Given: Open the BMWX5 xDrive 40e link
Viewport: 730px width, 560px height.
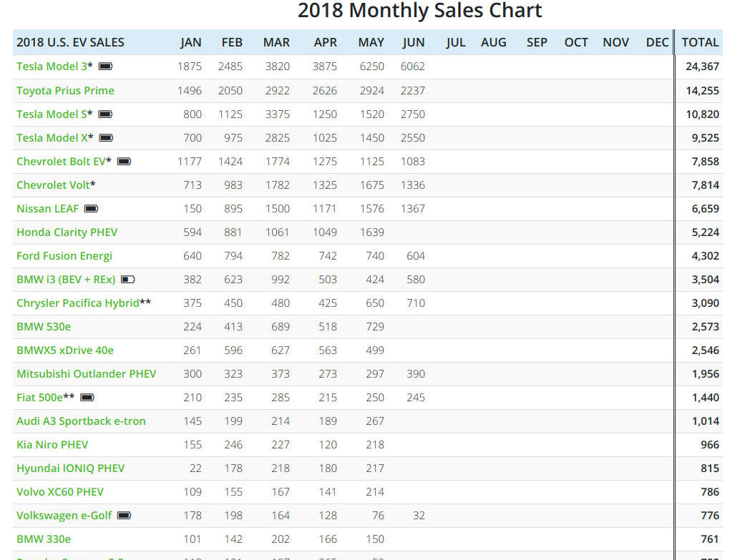Looking at the screenshot, I should pyautogui.click(x=65, y=350).
